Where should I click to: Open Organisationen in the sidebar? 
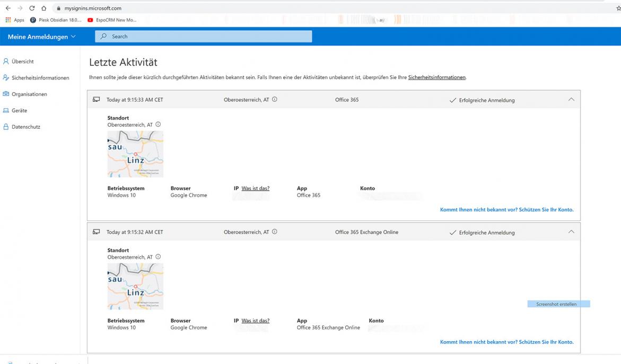29,94
